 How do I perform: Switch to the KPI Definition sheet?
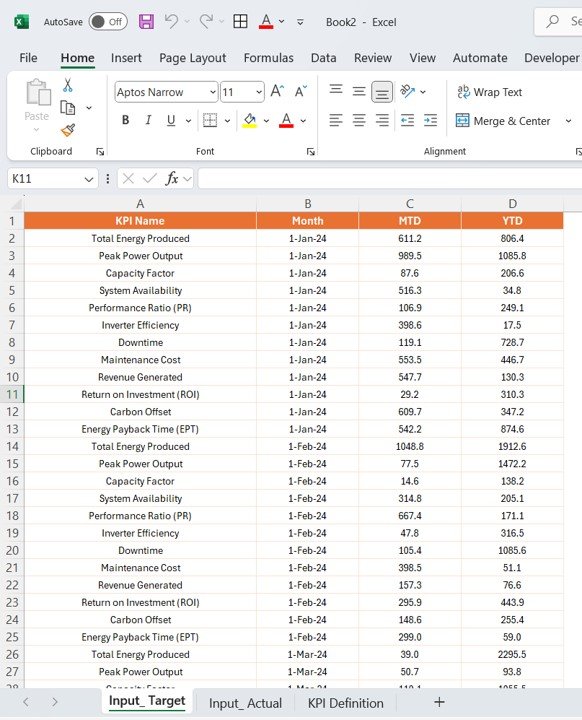[345, 703]
